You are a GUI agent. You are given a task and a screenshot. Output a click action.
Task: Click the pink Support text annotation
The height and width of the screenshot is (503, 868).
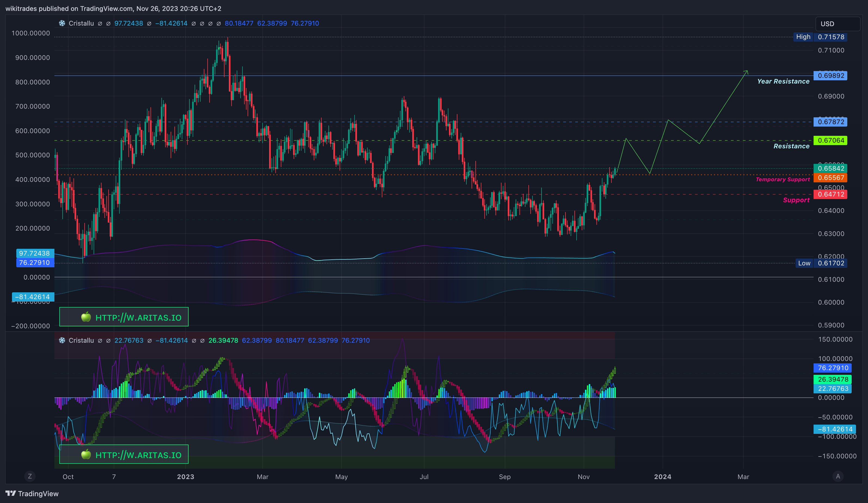click(796, 200)
